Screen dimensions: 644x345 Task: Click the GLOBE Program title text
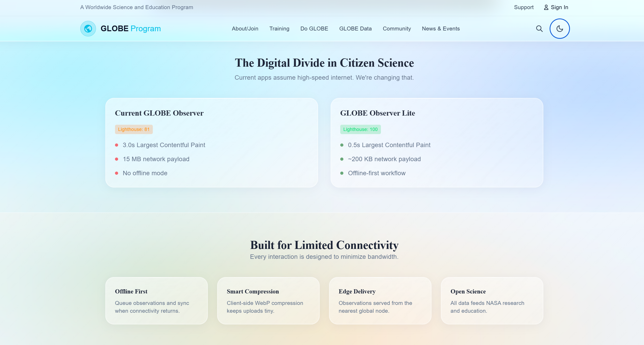tap(131, 29)
